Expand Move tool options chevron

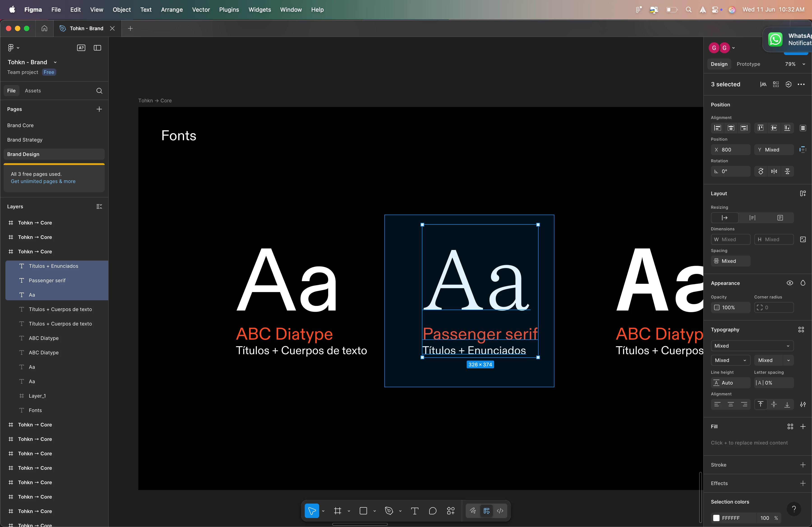[323, 511]
